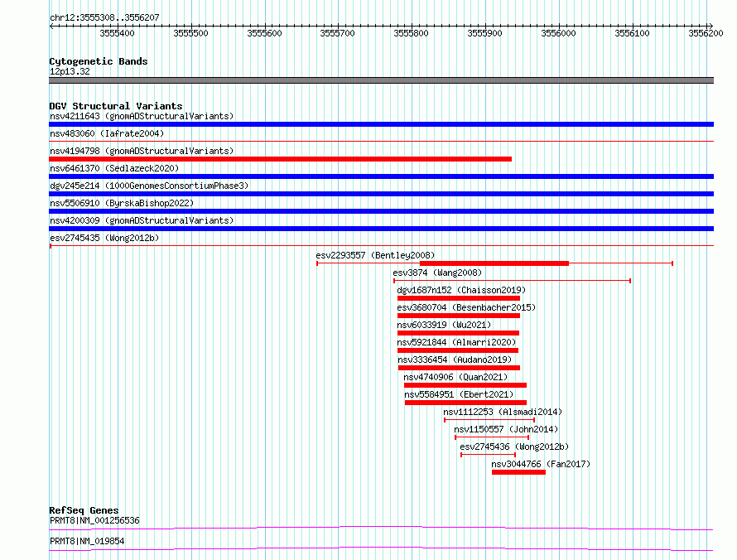Click nsv5921844 (Almarri2020) variant label

[x=456, y=342]
